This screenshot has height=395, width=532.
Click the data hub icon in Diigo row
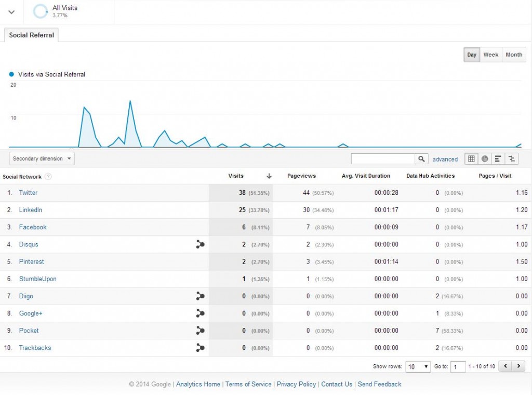click(200, 296)
